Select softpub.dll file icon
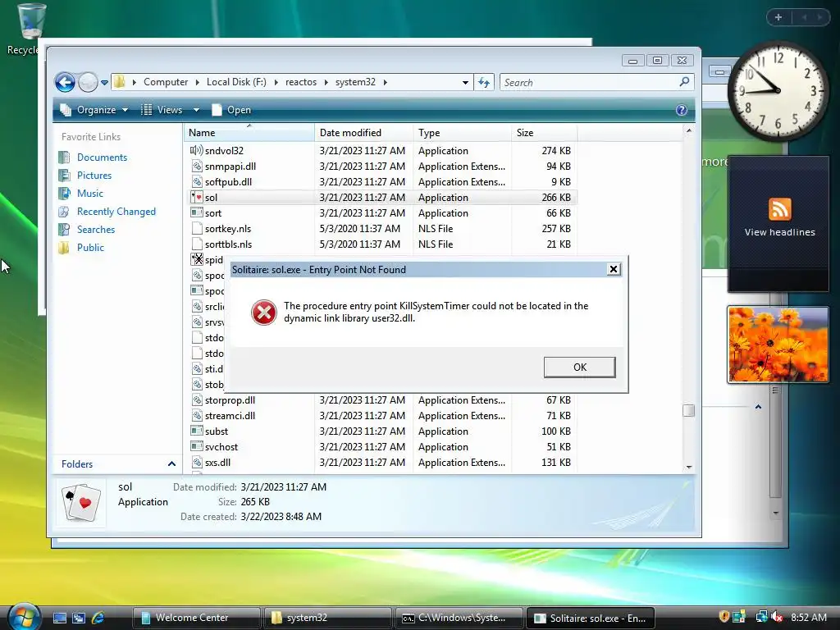 [x=197, y=181]
